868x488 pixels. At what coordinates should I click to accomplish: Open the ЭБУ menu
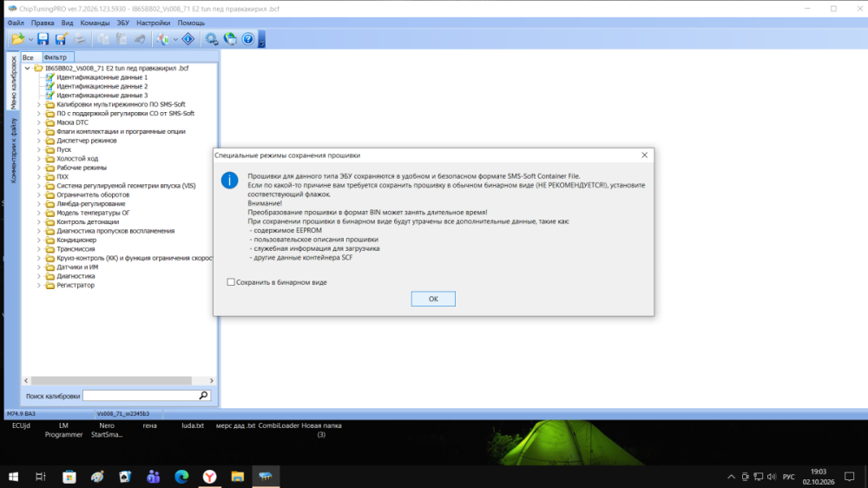[x=123, y=23]
